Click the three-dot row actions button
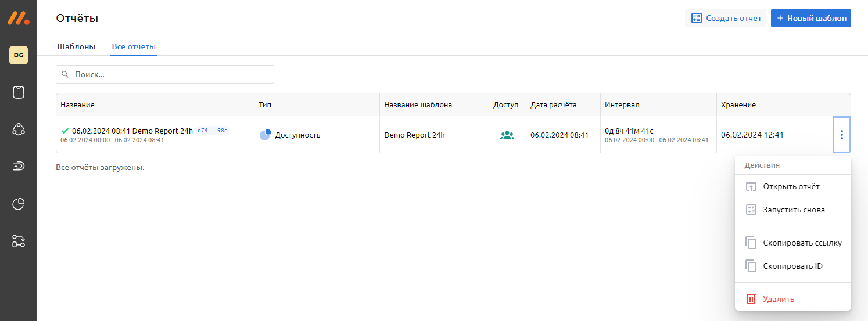Screen dimensions: 868x321 [x=841, y=135]
